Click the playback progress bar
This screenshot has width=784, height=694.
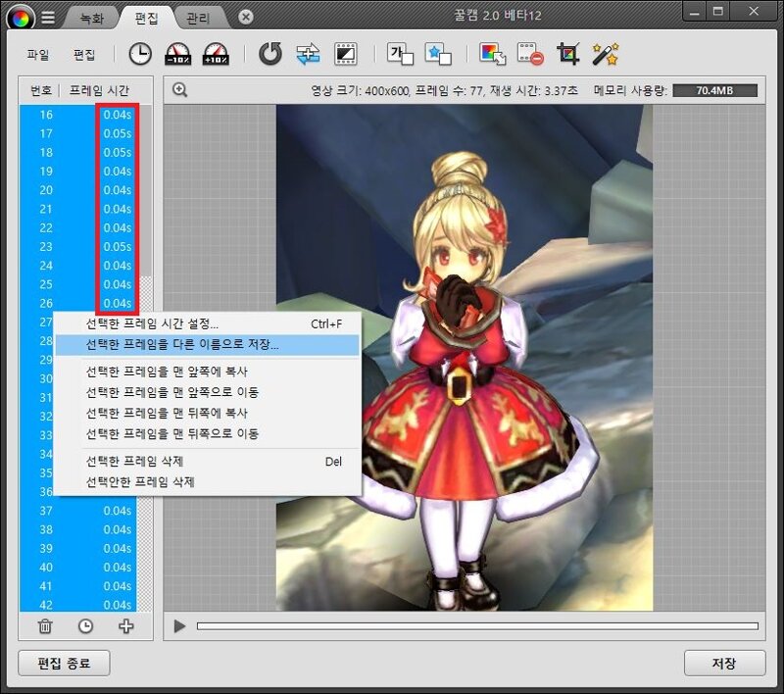tap(477, 626)
